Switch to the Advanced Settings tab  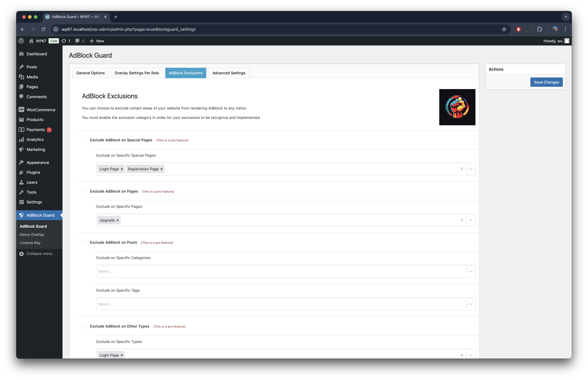point(229,73)
